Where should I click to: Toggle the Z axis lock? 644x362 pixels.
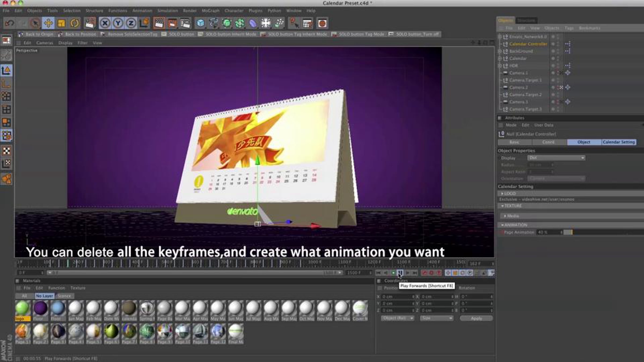point(131,23)
